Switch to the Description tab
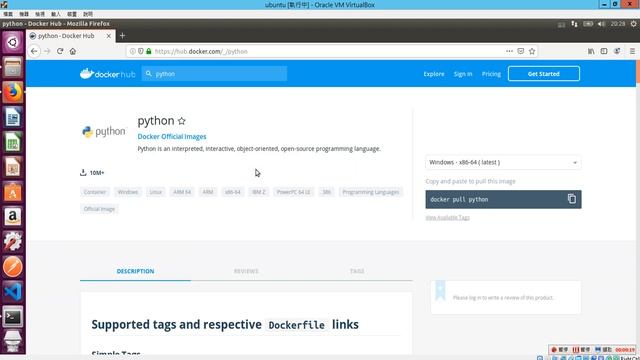640x360 pixels. click(135, 271)
